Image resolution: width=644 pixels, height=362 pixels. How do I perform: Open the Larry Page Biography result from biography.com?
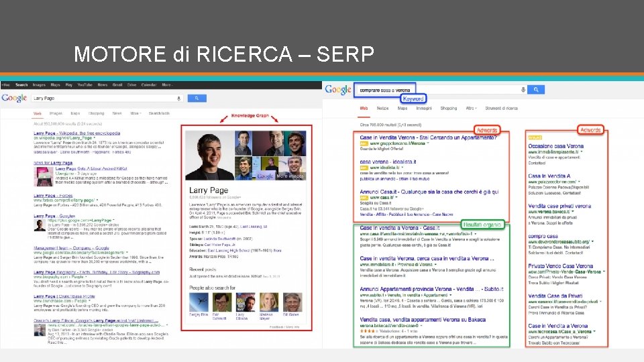(97, 273)
